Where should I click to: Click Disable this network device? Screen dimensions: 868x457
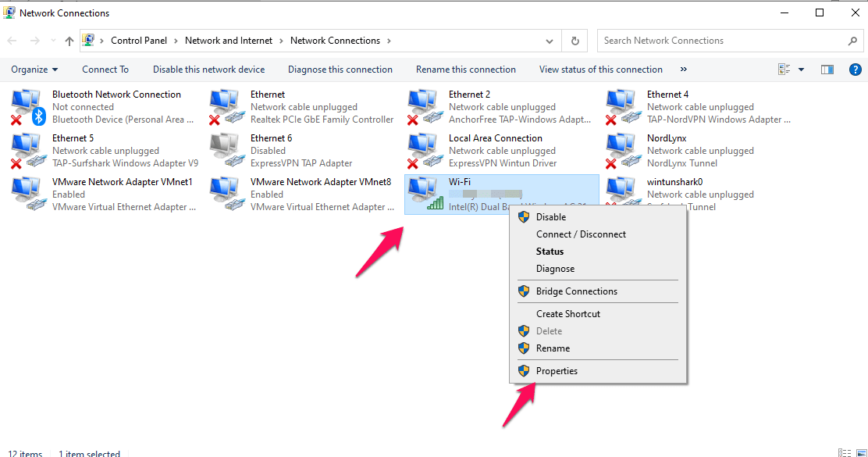pos(208,70)
